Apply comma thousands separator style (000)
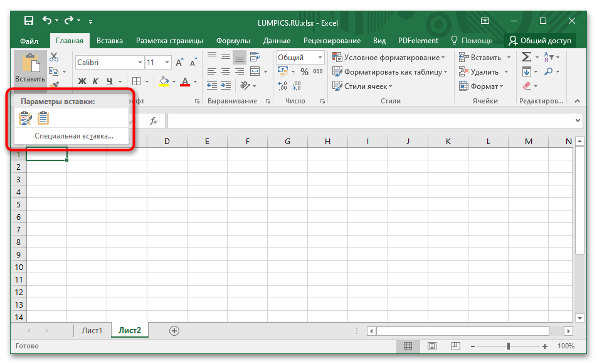 point(318,71)
